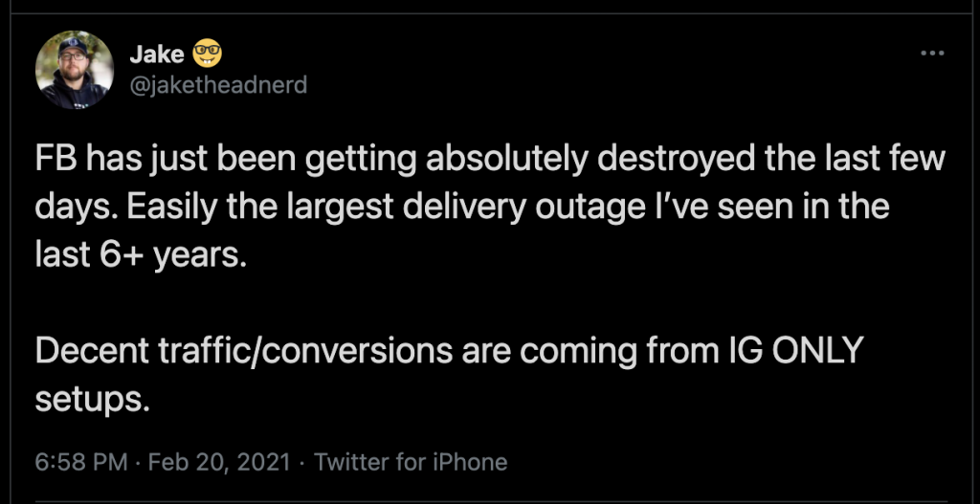Open the three-dot more options menu

click(931, 54)
